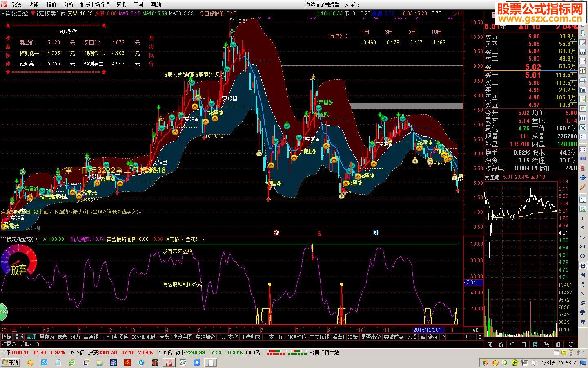Click the RSI indicator icon

coord(583,159)
